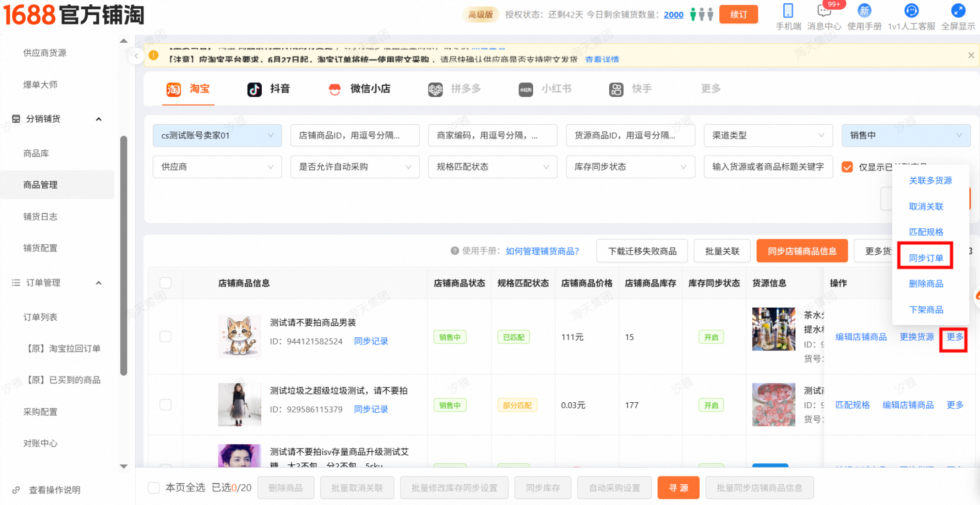Click the 店铺商品ID input field
The width and height of the screenshot is (980, 505).
355,135
